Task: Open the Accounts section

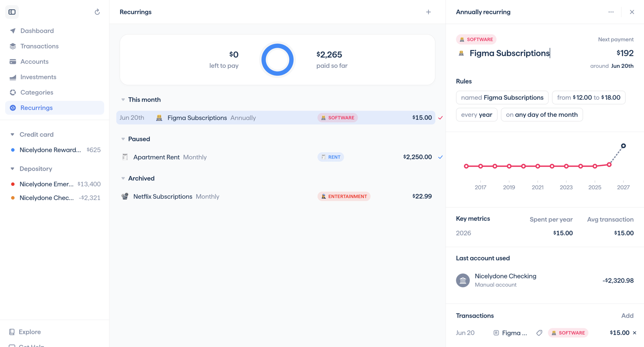Action: pos(55,61)
